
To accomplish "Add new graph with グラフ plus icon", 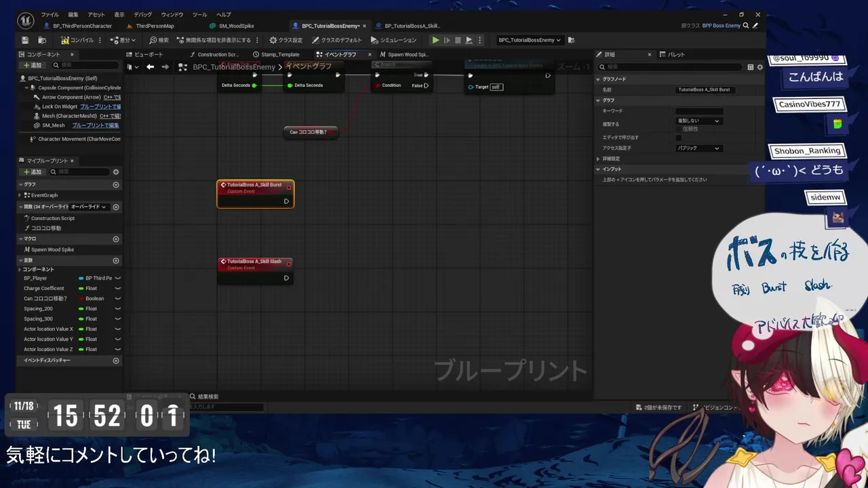I will [116, 184].
